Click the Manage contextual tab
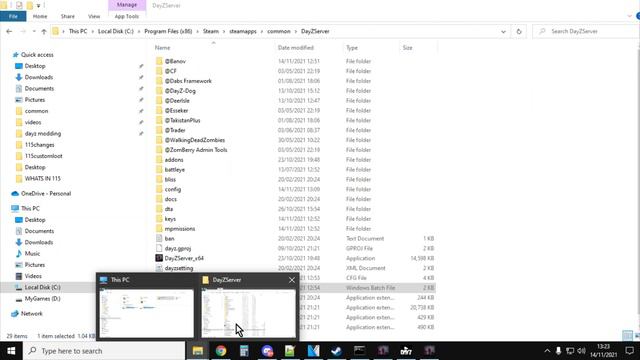The width and height of the screenshot is (640, 360). coord(127,5)
